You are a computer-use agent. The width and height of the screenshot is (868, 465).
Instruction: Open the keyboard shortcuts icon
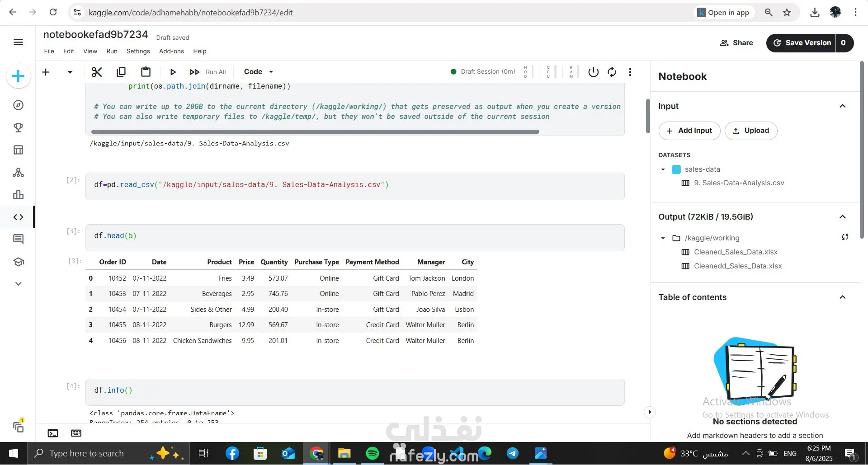[x=76, y=434]
